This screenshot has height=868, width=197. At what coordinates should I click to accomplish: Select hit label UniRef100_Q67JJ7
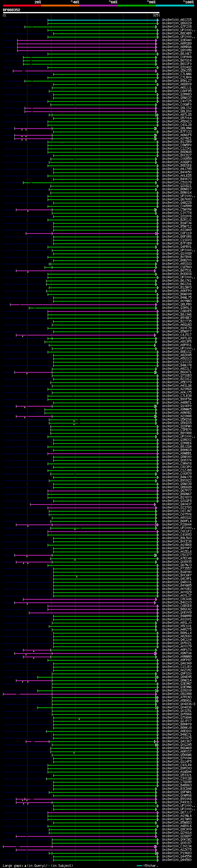[x=176, y=812]
